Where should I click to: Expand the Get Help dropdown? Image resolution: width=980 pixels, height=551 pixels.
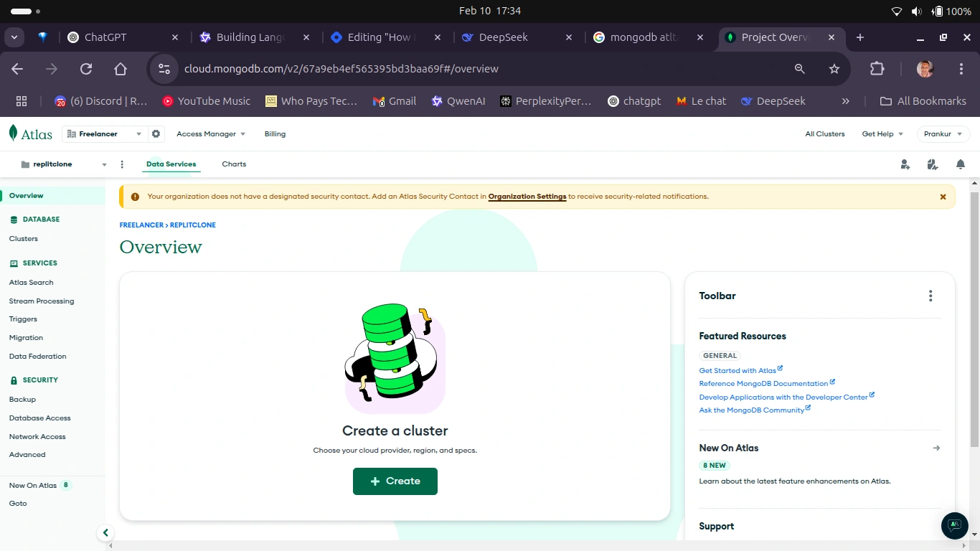882,133
